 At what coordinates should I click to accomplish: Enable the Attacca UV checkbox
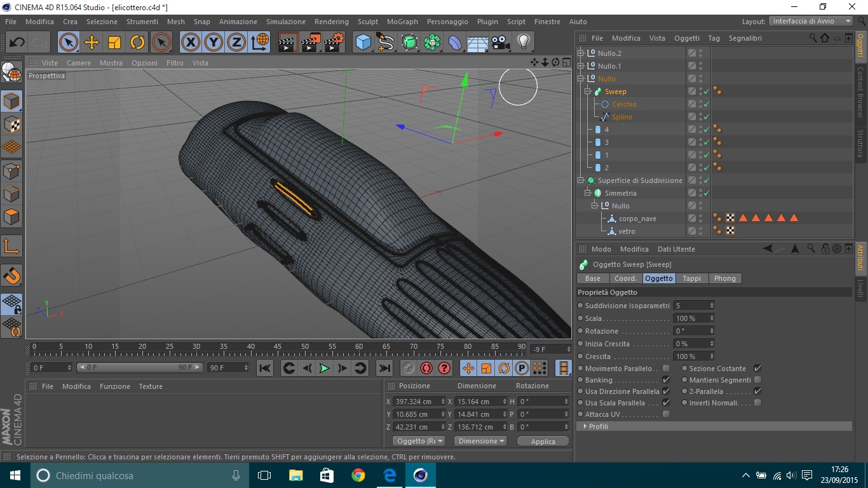point(666,414)
